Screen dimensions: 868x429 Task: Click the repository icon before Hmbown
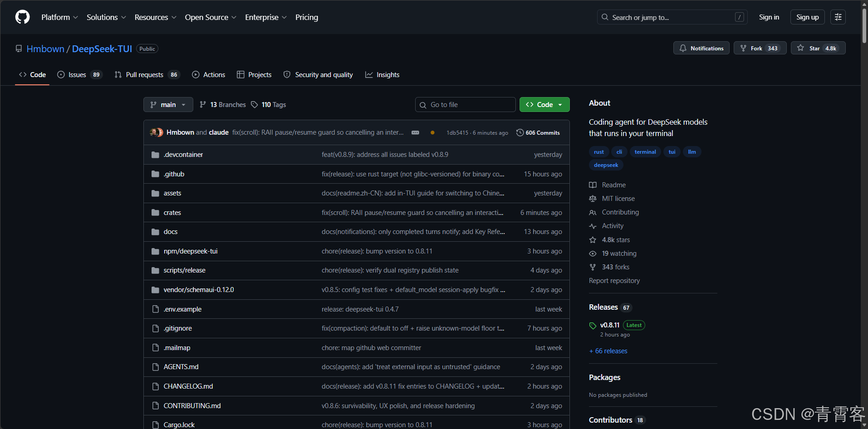point(19,49)
